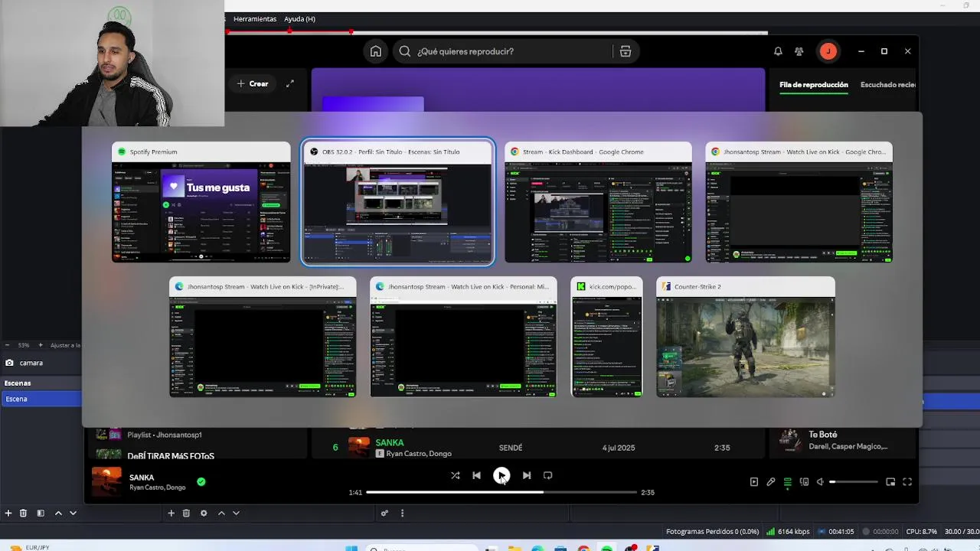
Task: Move scene up in OBS scenes toolbar
Action: 58,513
